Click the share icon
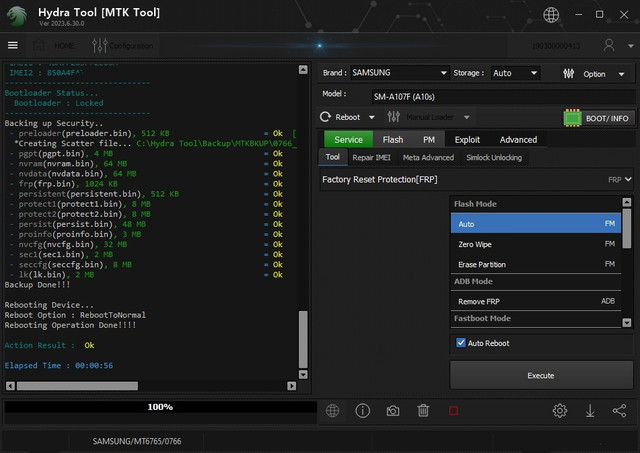The width and height of the screenshot is (640, 453). [619, 411]
